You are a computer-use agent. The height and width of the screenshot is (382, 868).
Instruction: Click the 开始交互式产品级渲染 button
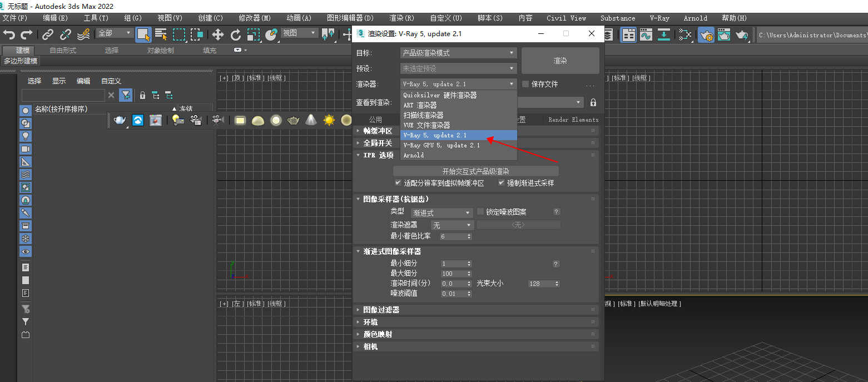pos(476,171)
